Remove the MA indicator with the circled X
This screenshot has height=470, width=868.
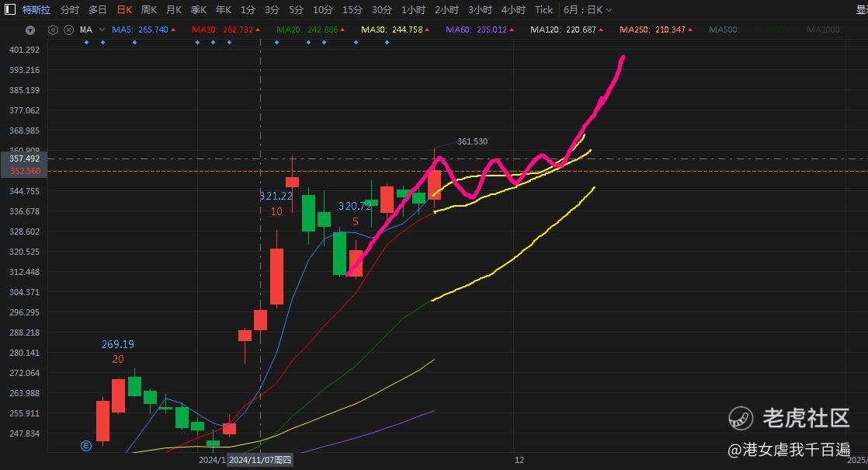(x=68, y=30)
